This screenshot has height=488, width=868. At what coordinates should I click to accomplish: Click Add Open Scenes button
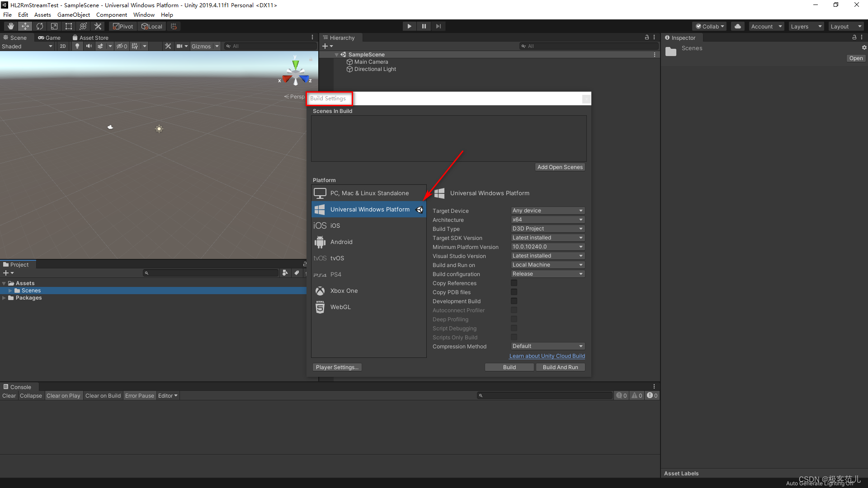point(560,167)
